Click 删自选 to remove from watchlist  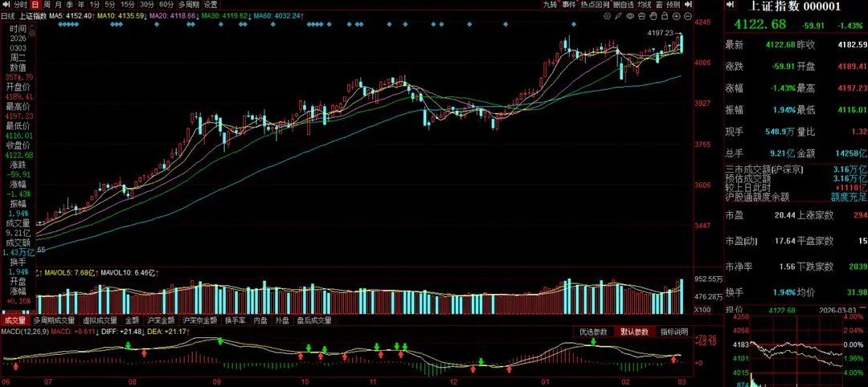coord(624,5)
